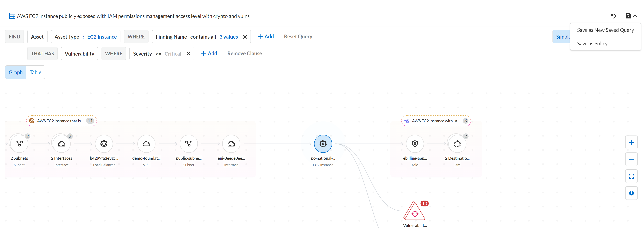Screen dimensions: 644x229
Task: Click Remove Clause
Action: [244, 53]
